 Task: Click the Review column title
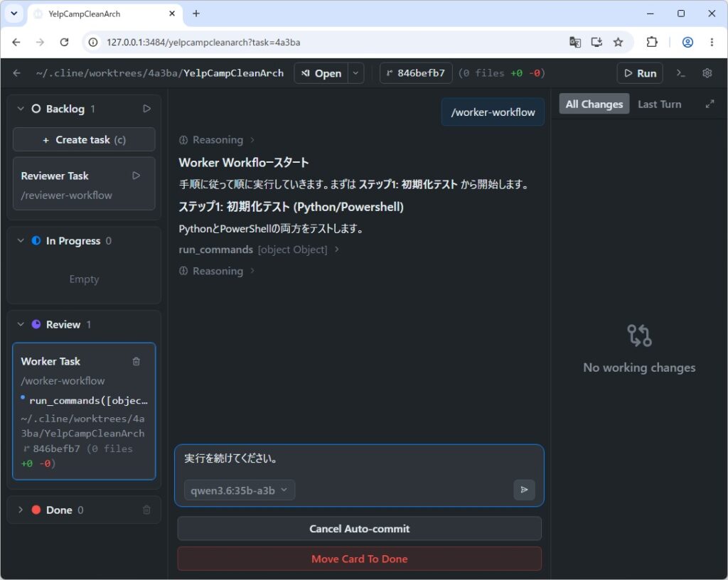tap(63, 324)
